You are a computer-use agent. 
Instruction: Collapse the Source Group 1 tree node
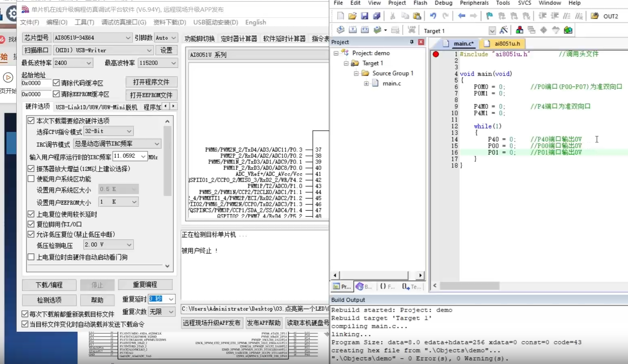tap(356, 73)
